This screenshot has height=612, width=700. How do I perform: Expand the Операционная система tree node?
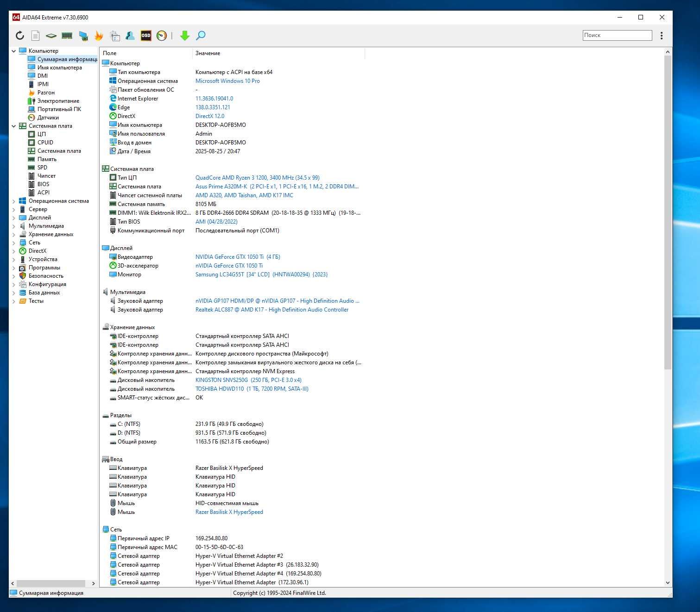coord(13,201)
